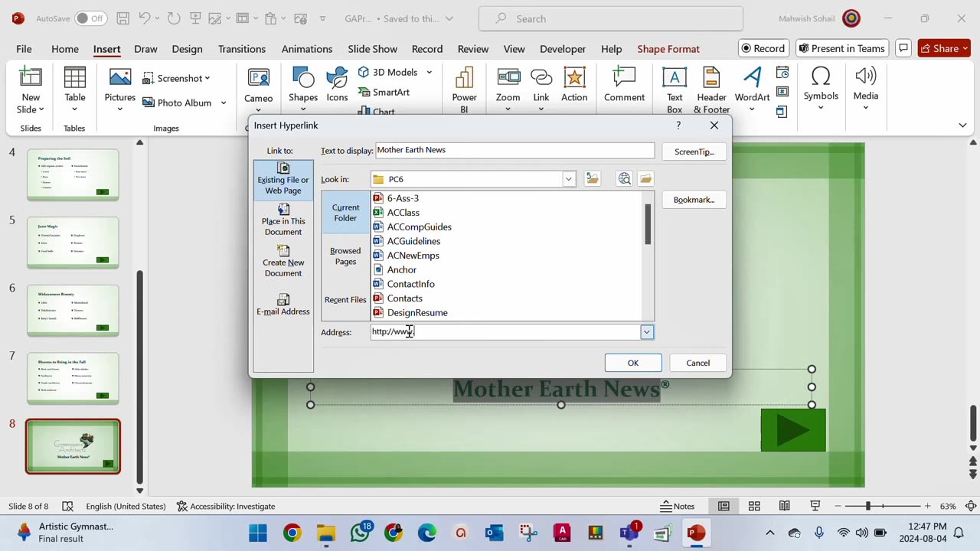Open the File menu tab
Viewport: 980px width, 551px height.
coord(24,49)
